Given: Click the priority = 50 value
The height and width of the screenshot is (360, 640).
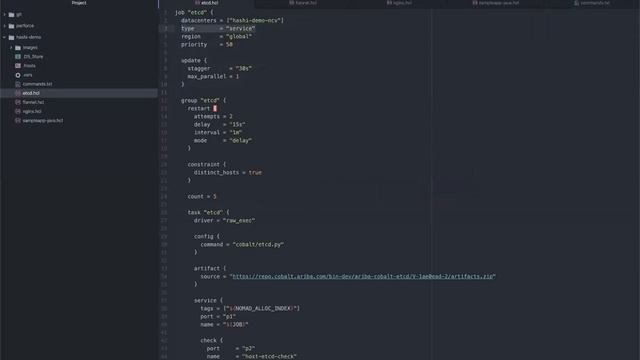Looking at the screenshot, I should 229,44.
